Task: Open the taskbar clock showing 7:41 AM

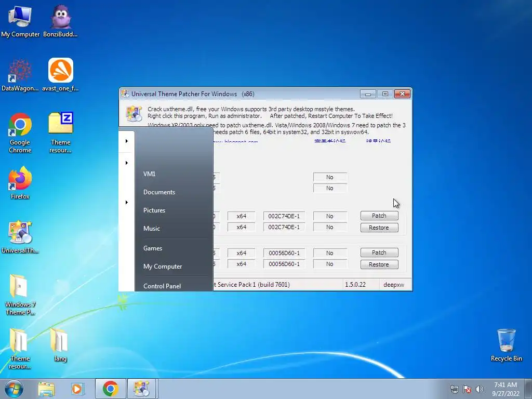Action: click(x=506, y=389)
